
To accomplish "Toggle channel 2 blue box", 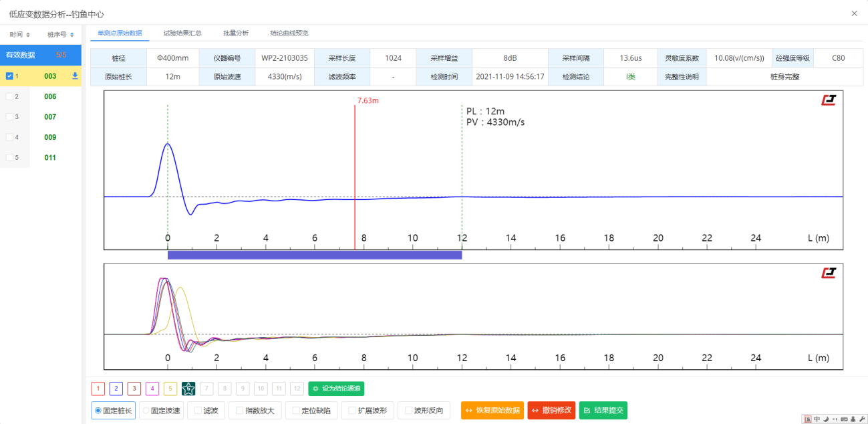I will (x=116, y=389).
